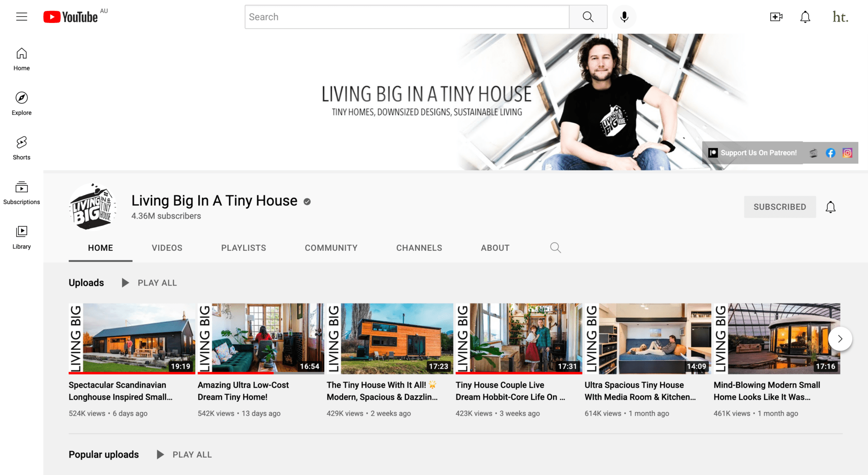Open the hamburger guide menu
This screenshot has width=868, height=475.
(x=22, y=17)
